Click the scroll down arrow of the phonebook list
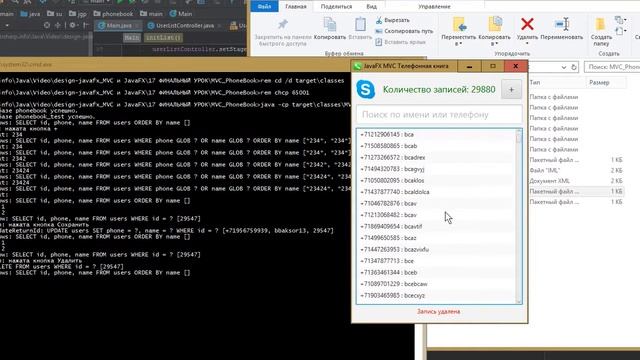This screenshot has height=360, width=640. [519, 301]
